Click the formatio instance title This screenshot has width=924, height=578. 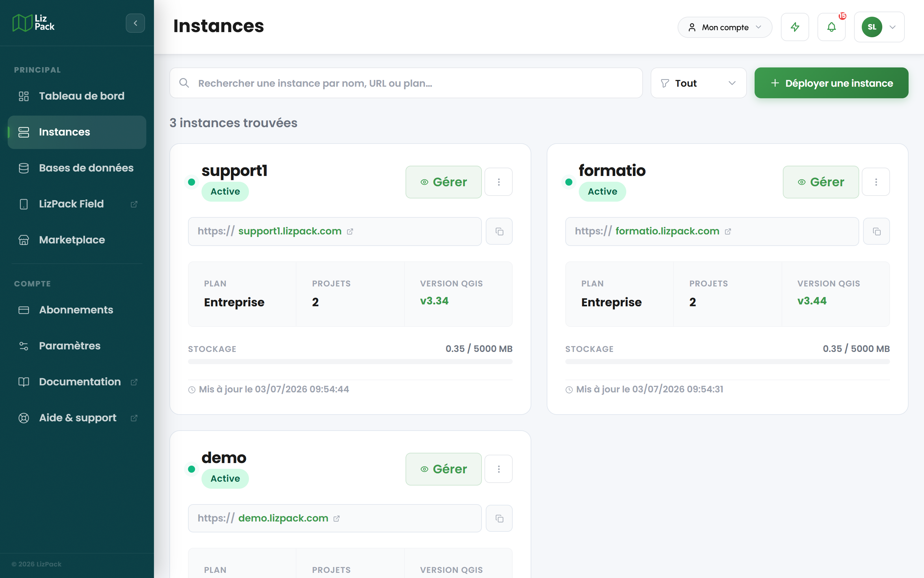[612, 171]
